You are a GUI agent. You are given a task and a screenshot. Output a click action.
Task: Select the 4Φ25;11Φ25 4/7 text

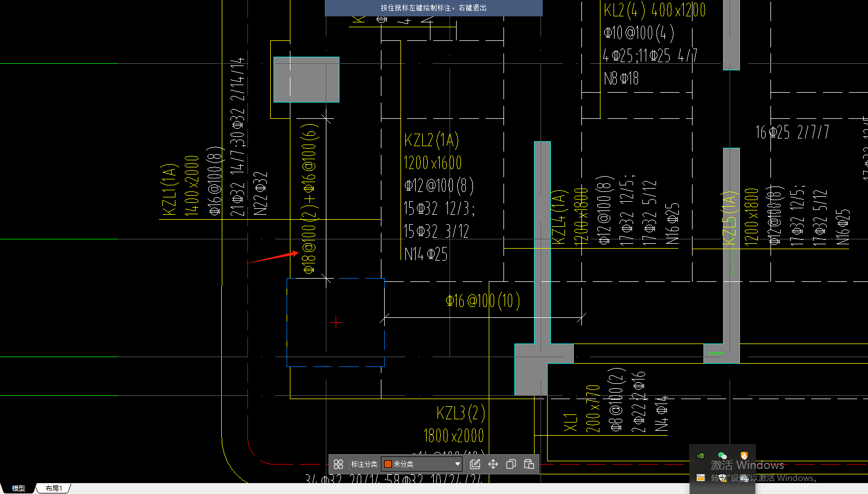[x=650, y=55]
